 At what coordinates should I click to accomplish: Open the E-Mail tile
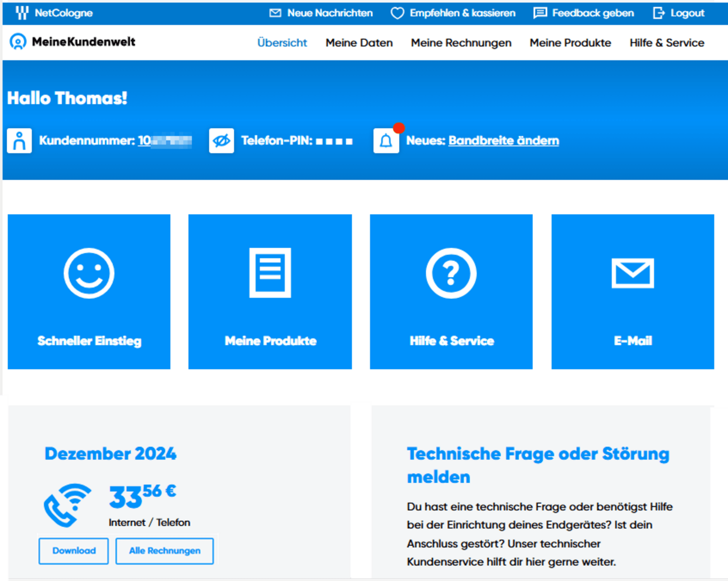tap(632, 292)
